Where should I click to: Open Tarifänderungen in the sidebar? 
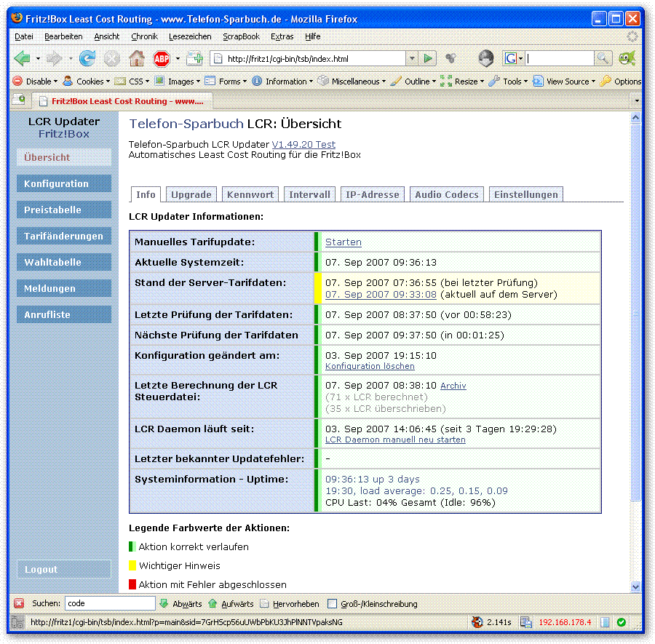coord(64,236)
